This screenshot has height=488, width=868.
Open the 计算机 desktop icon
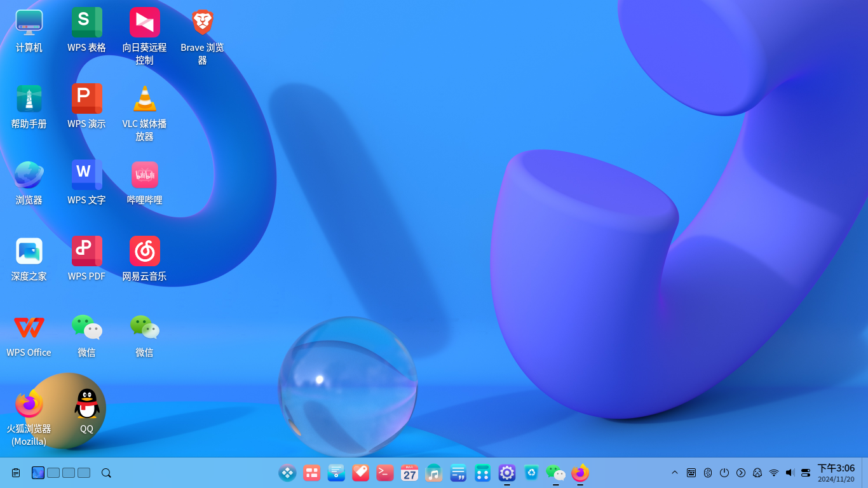coord(29,23)
